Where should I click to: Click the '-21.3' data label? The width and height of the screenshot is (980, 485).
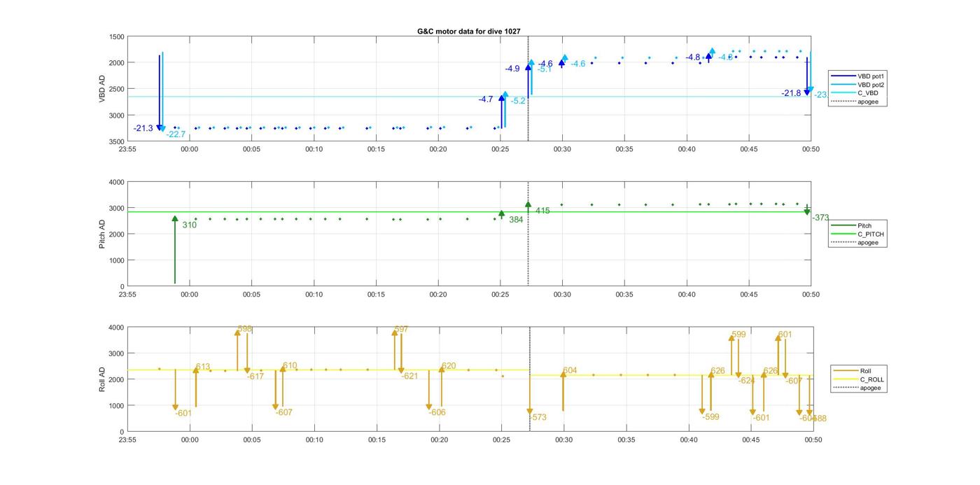click(x=143, y=128)
